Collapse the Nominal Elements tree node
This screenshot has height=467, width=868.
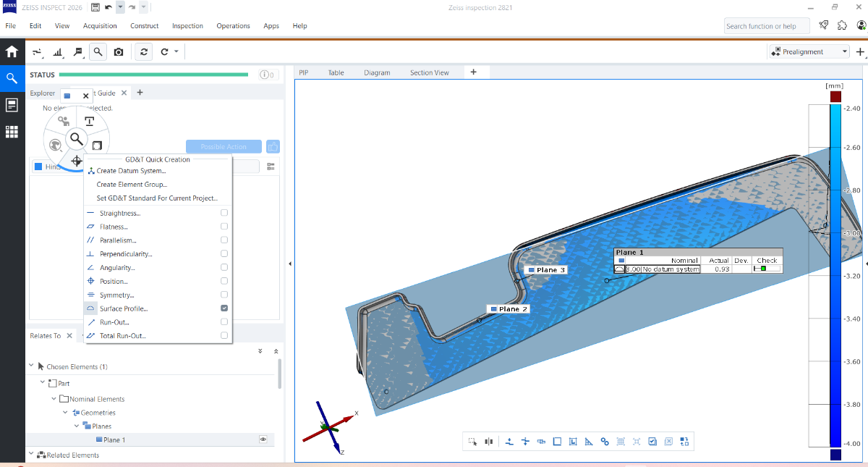click(x=54, y=399)
